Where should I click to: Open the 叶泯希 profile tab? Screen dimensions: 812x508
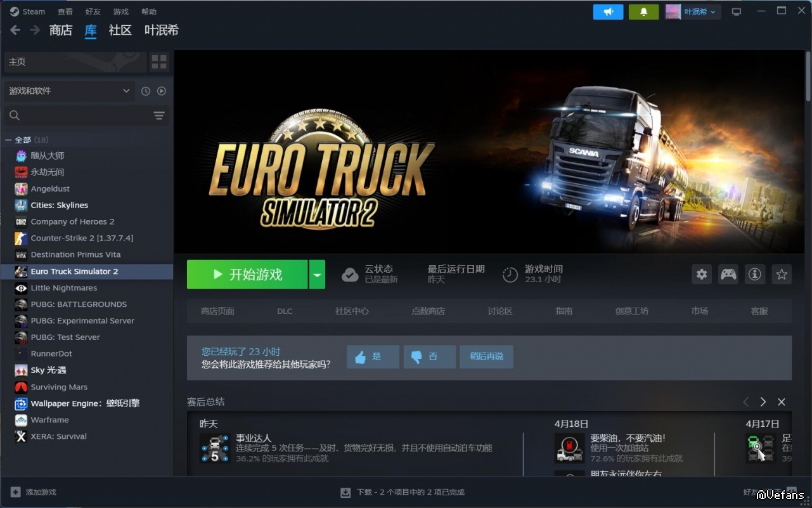pos(162,30)
